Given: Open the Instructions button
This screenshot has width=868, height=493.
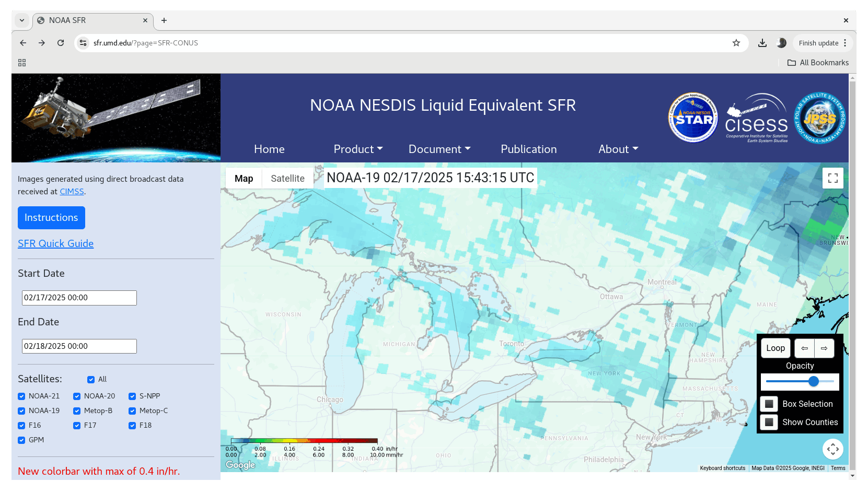Looking at the screenshot, I should click(x=51, y=218).
